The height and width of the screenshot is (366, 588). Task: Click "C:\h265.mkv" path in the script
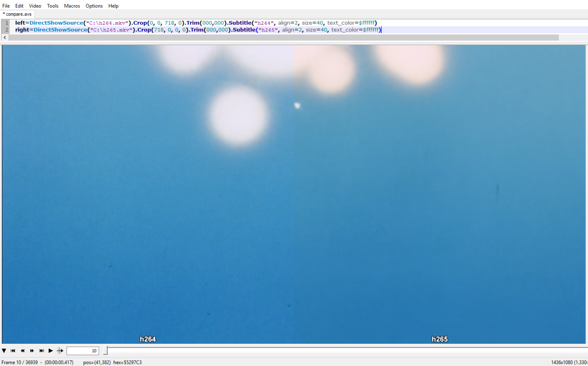(111, 30)
